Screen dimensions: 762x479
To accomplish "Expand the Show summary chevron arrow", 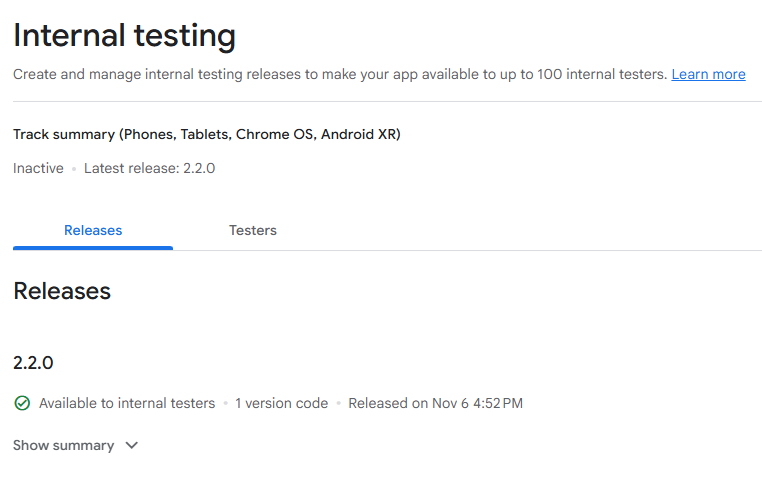I will (131, 446).
